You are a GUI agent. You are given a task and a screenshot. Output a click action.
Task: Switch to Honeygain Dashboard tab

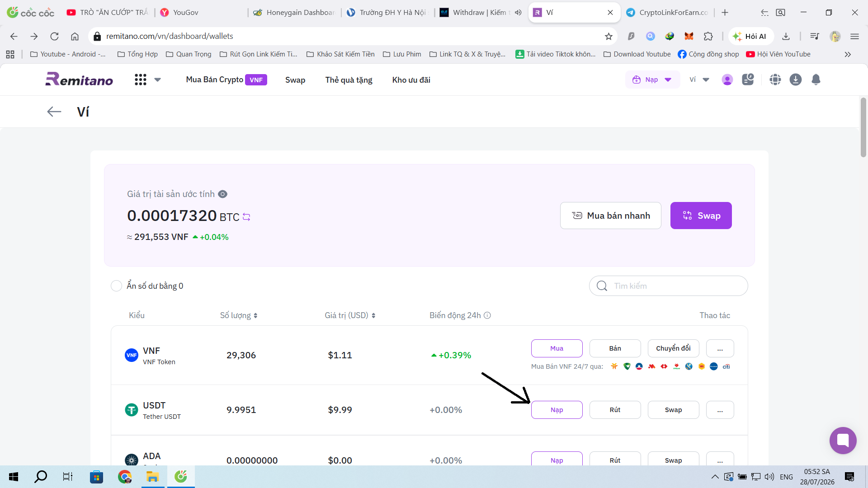(x=294, y=13)
